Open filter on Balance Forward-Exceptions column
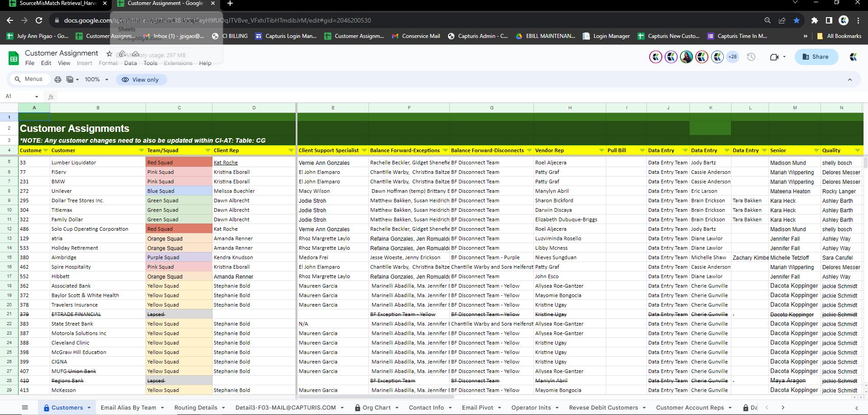Screen dimensions: 868x415 (445, 150)
